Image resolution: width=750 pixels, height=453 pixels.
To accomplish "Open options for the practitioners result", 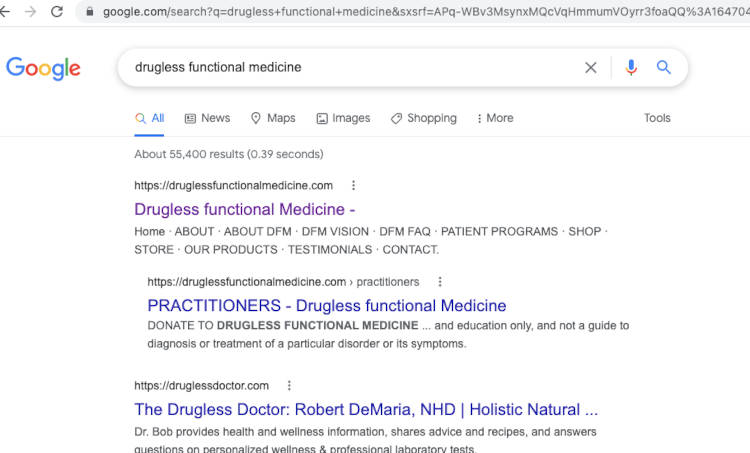I will 440,282.
